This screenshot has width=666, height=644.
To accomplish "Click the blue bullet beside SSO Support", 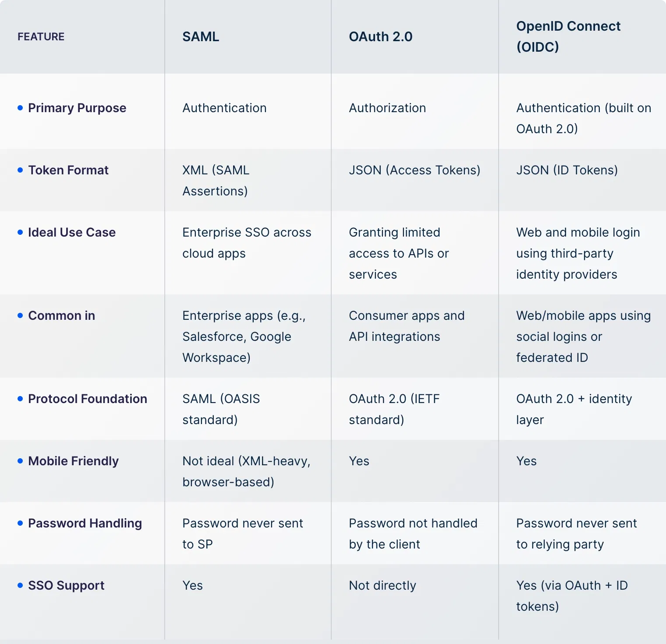I will pyautogui.click(x=20, y=585).
